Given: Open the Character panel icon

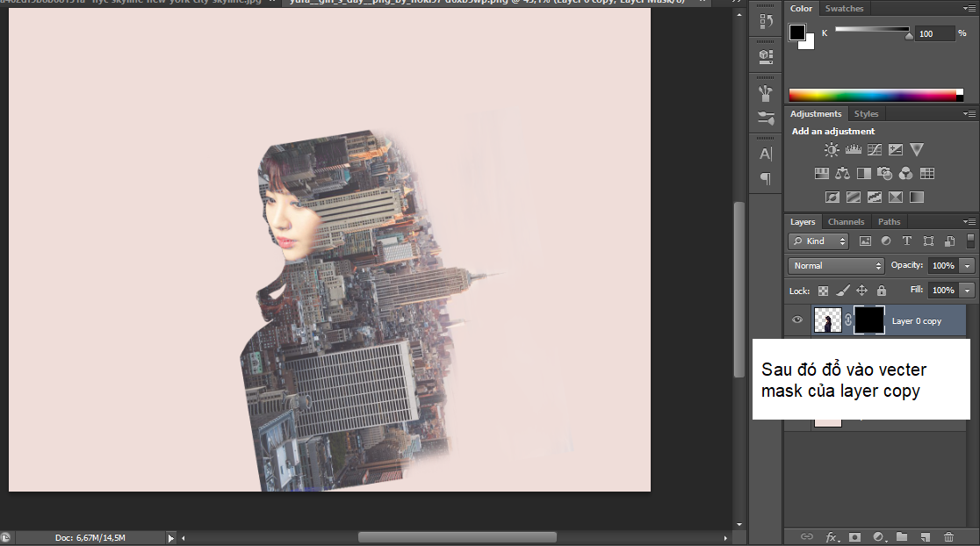Looking at the screenshot, I should click(765, 154).
